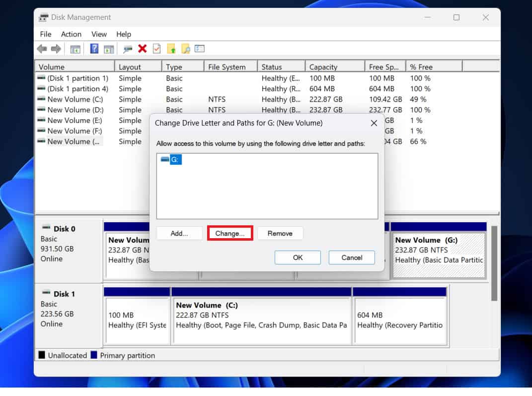Click the Show/Hide Console Tree icon
The height and width of the screenshot is (396, 532).
(76, 49)
